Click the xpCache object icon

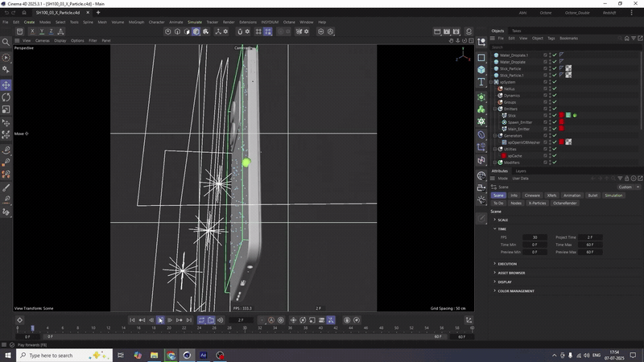point(505,155)
